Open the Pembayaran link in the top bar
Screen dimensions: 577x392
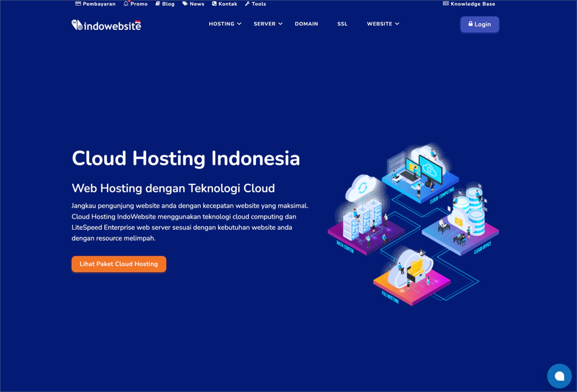95,4
